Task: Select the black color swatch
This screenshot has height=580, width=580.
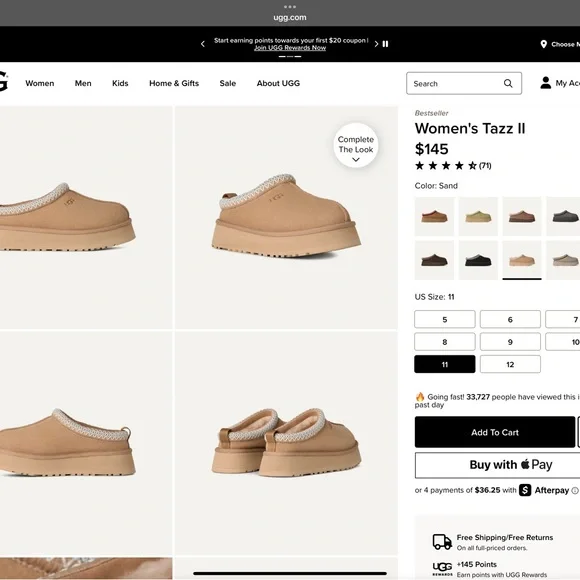Action: pyautogui.click(x=478, y=260)
